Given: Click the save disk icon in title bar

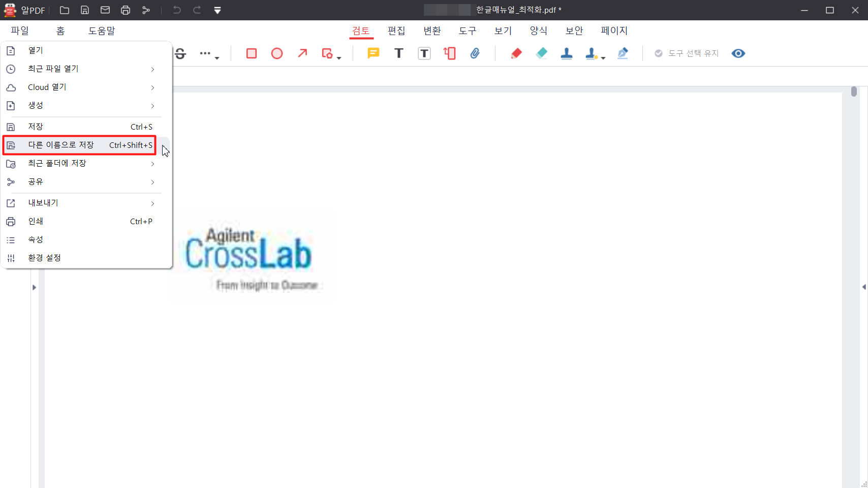Looking at the screenshot, I should tap(85, 10).
